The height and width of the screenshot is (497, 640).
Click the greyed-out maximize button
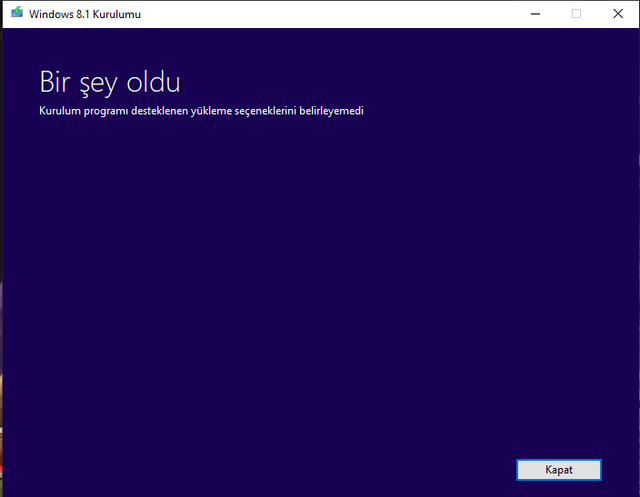(576, 14)
